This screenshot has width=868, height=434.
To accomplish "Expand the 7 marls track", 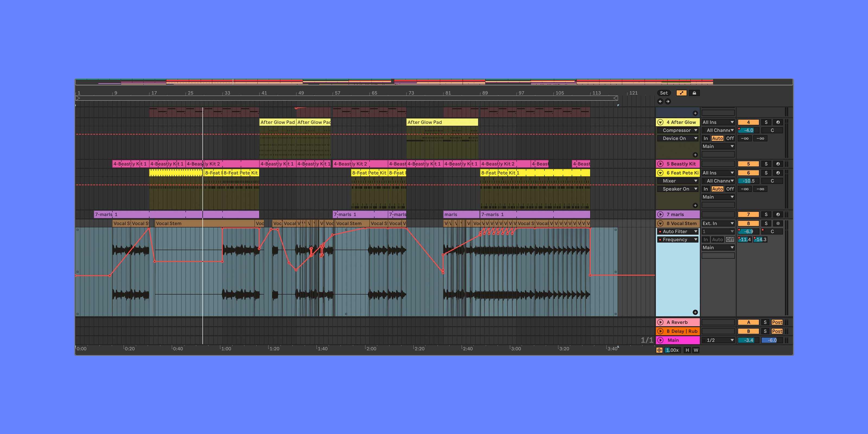I will [660, 214].
